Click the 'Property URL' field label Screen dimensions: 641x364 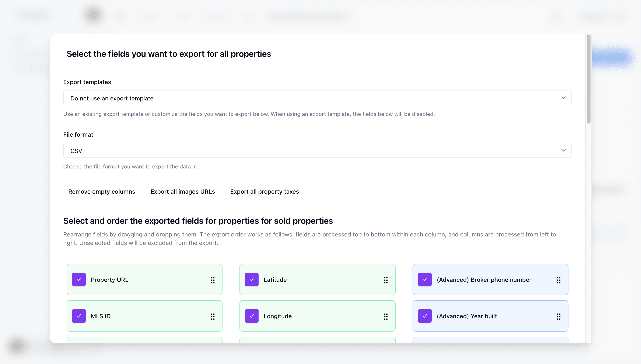(x=109, y=280)
